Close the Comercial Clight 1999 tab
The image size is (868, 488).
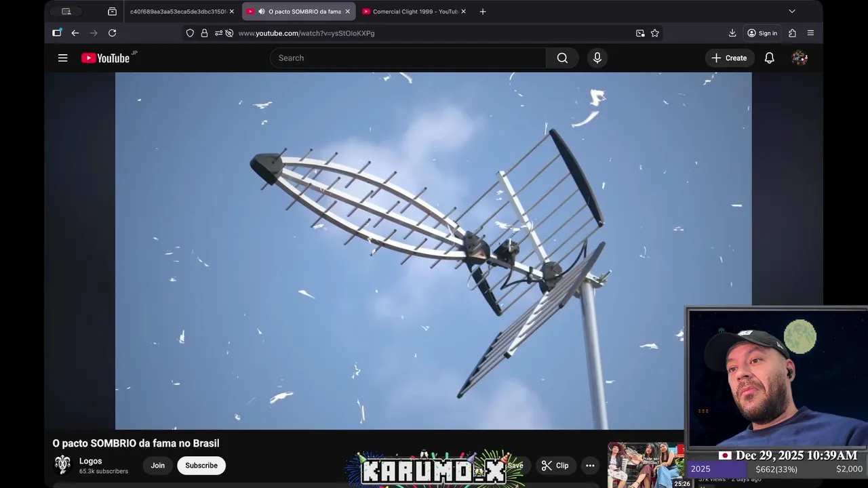[463, 12]
